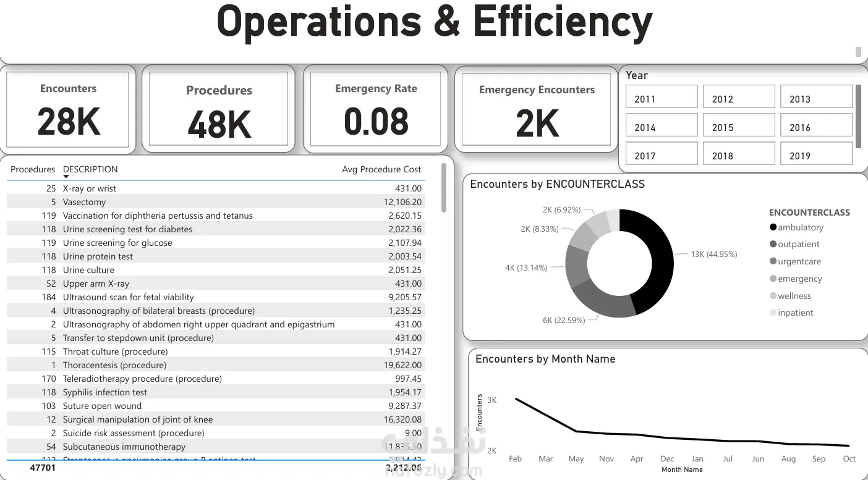Click the 19,622.00 cost value
This screenshot has width=868, height=480.
[403, 365]
